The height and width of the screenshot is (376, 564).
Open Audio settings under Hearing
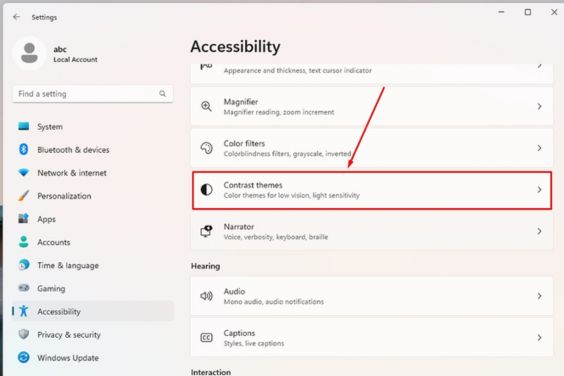coord(372,296)
